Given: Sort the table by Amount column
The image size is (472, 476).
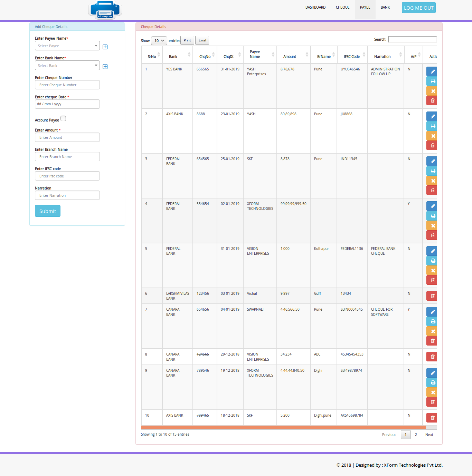Looking at the screenshot, I should click(294, 55).
